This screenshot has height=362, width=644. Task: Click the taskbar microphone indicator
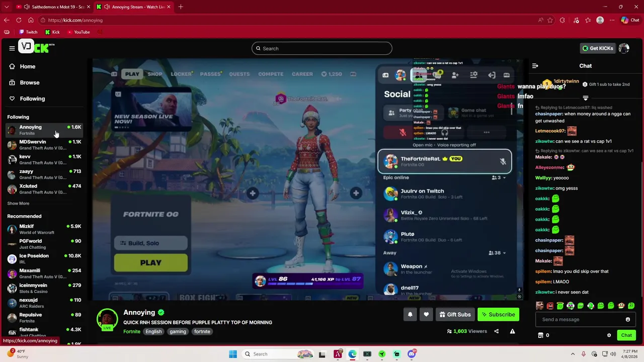pyautogui.click(x=584, y=354)
